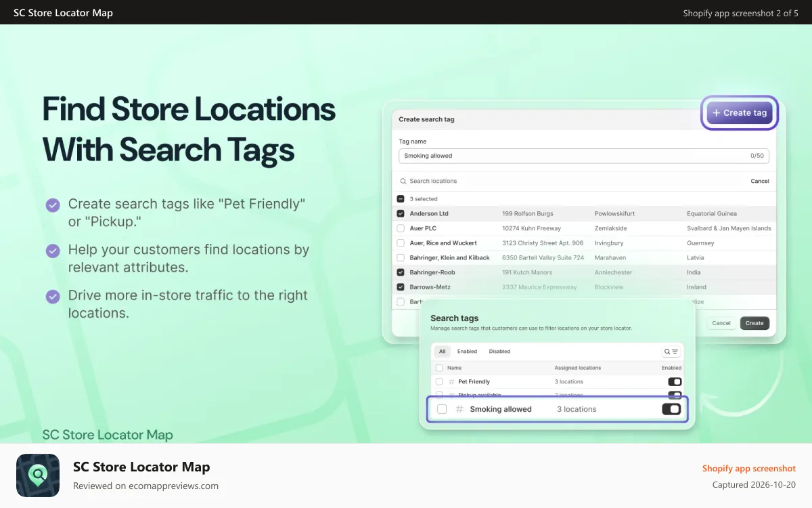Select all tags via Name header checkbox
Screen dimensions: 812x508
439,368
